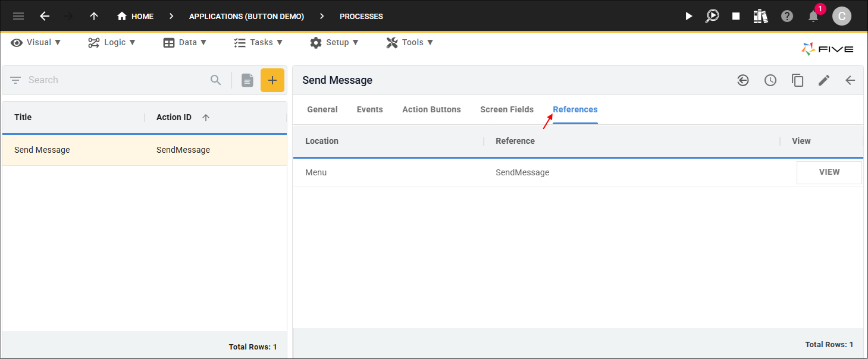Add new process with plus button

point(272,80)
